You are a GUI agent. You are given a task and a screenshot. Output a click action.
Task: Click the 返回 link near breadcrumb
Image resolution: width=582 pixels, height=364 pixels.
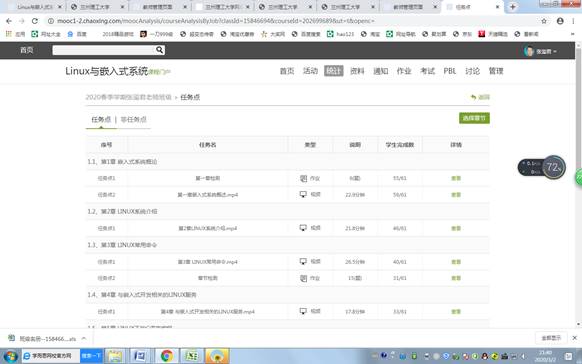pyautogui.click(x=480, y=97)
